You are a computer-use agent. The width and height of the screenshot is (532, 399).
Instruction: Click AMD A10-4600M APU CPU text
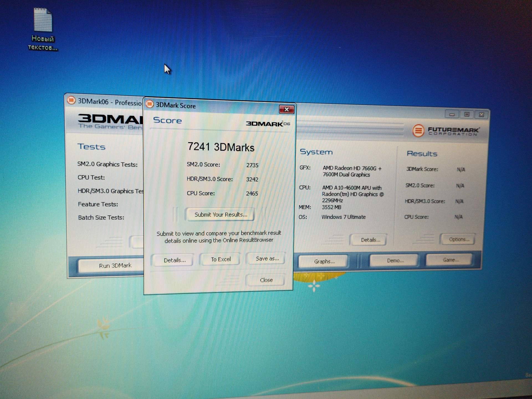click(x=352, y=194)
